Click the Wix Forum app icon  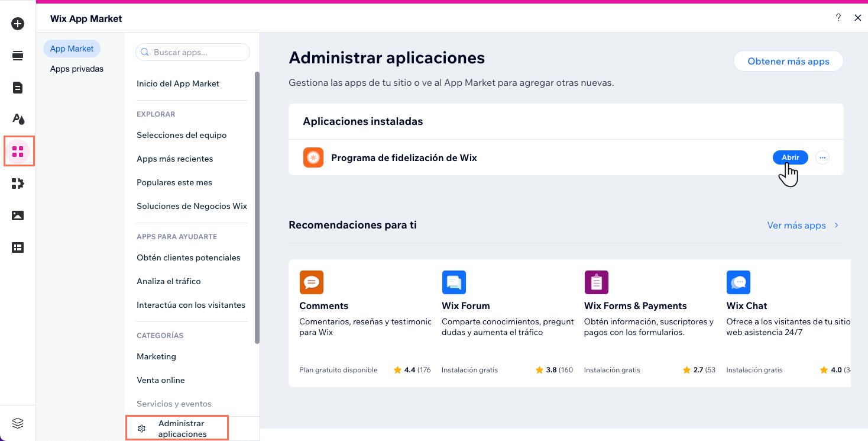tap(454, 282)
